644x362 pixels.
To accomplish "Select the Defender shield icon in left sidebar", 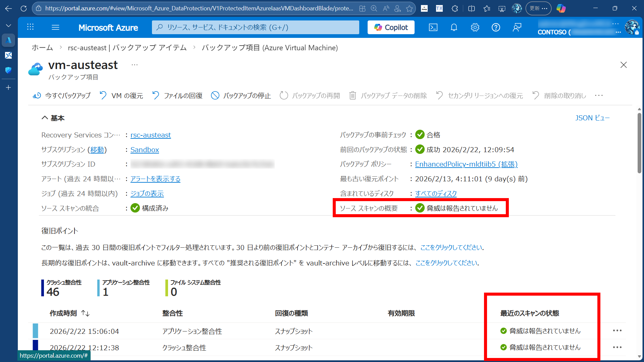I will (8, 71).
